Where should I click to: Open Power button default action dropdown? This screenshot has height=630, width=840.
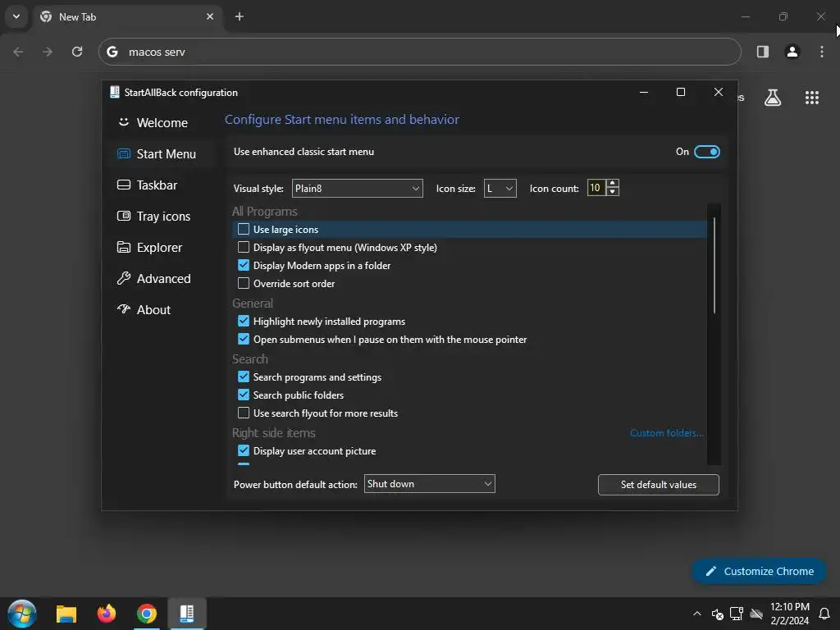coord(429,484)
